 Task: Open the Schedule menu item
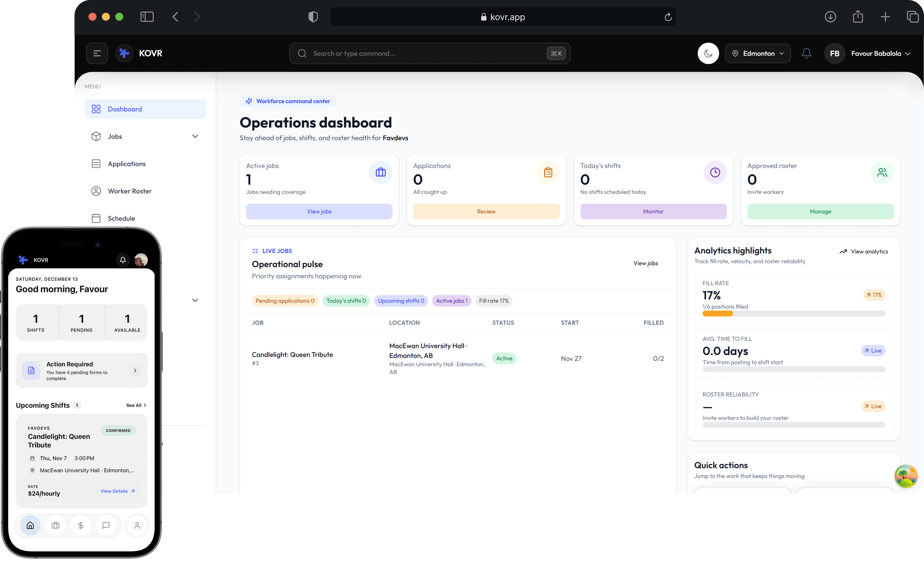121,218
